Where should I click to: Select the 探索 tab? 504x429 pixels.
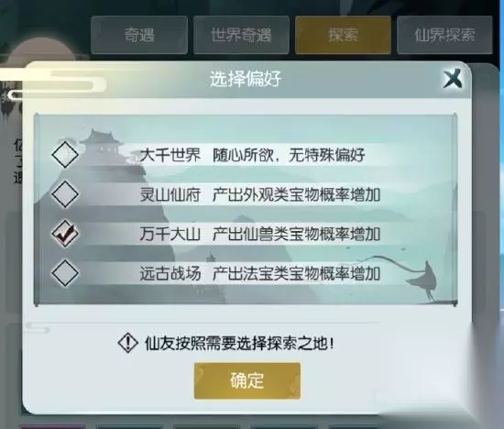tap(343, 35)
